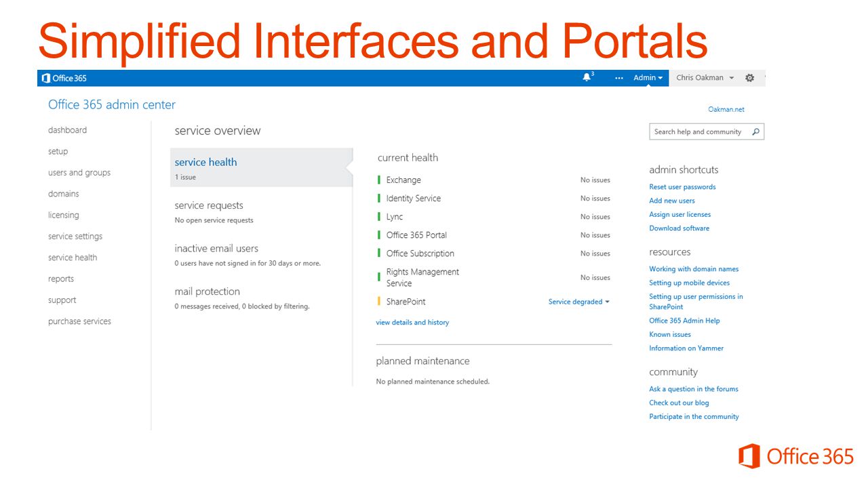868x488 pixels.
Task: Open users and groups section
Action: tap(79, 173)
